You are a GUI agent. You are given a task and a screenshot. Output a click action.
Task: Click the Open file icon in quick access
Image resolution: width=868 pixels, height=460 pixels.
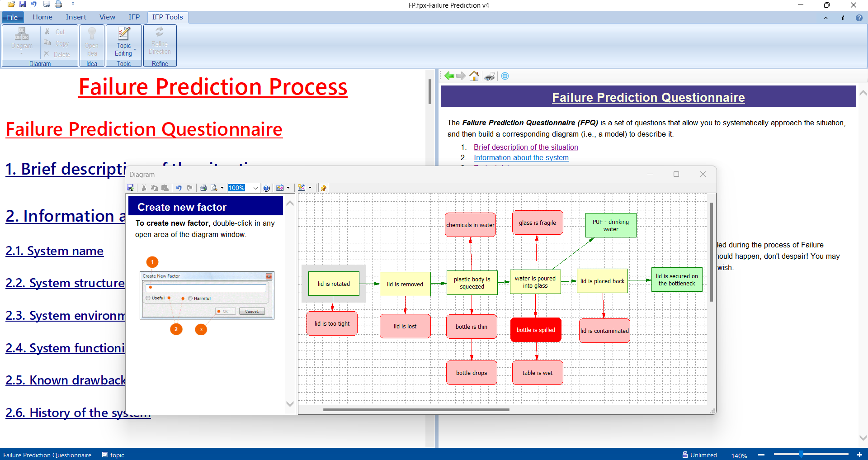(x=11, y=5)
